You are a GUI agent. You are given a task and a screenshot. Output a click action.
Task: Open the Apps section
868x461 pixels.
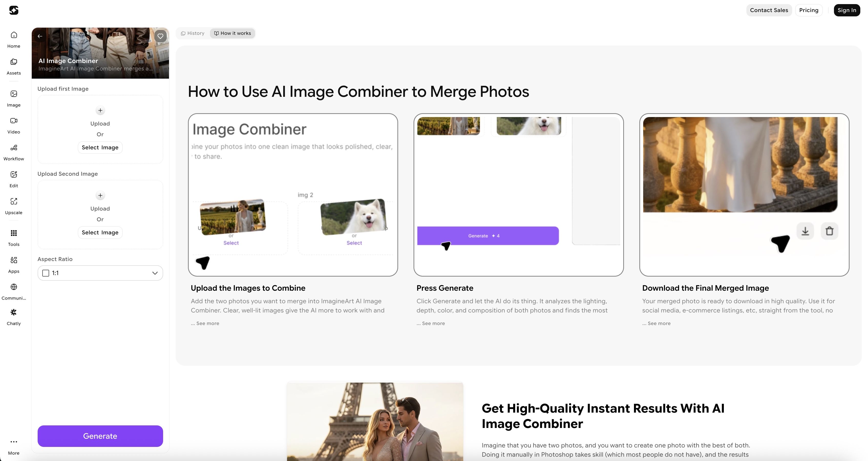tap(14, 265)
